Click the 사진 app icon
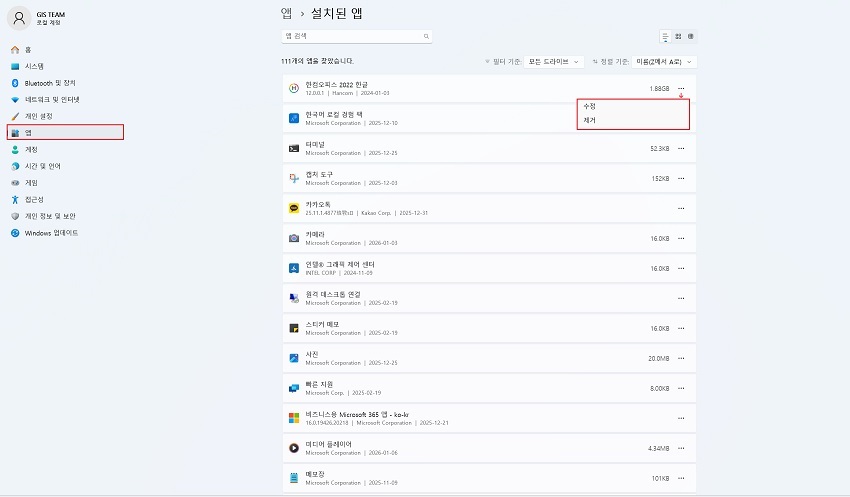The image size is (850, 497). click(294, 358)
